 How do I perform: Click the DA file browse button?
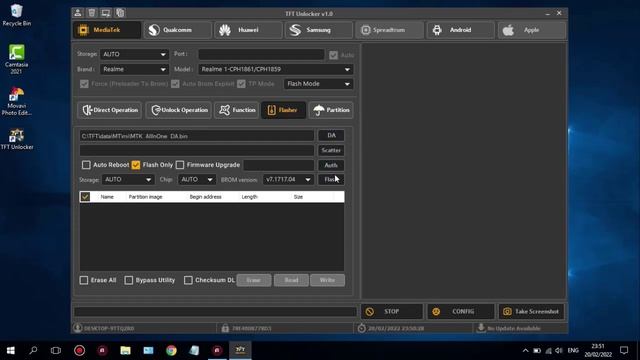coord(331,136)
